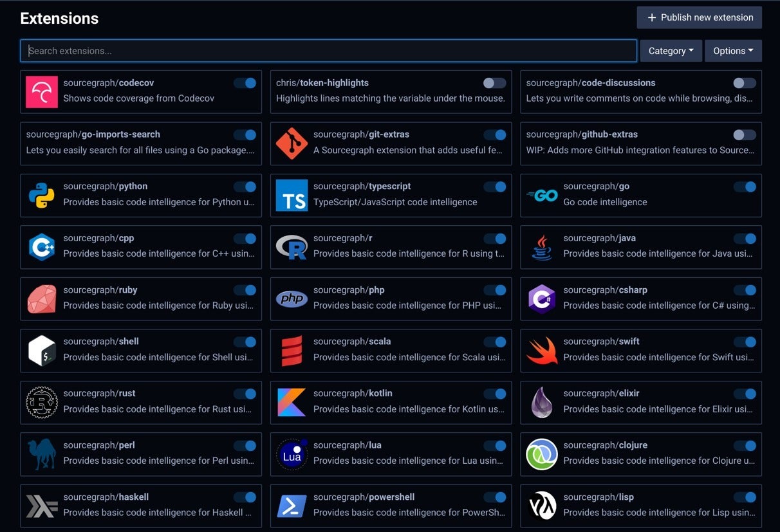
Task: Click the Lisp logo icon
Action: (542, 506)
